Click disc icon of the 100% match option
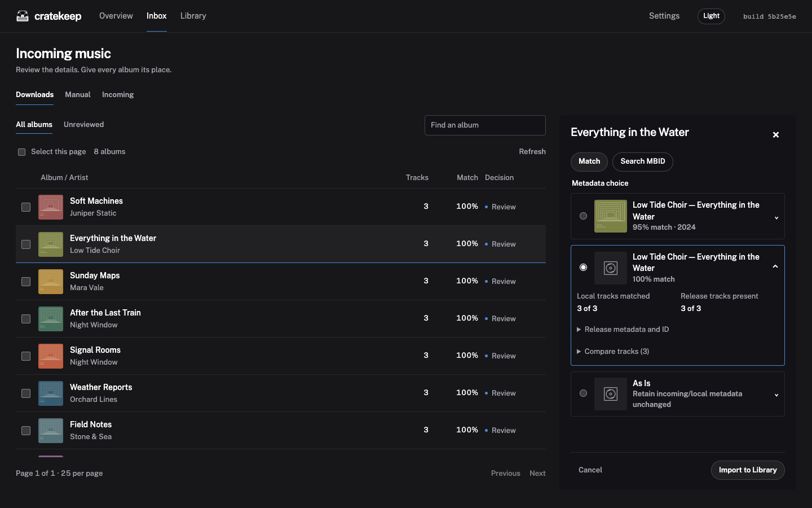 coord(611,268)
